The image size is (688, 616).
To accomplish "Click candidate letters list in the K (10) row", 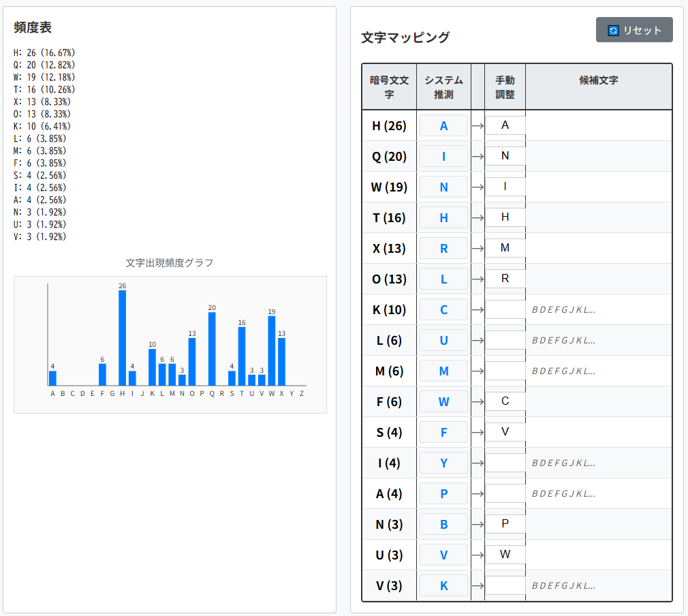I will (x=564, y=310).
